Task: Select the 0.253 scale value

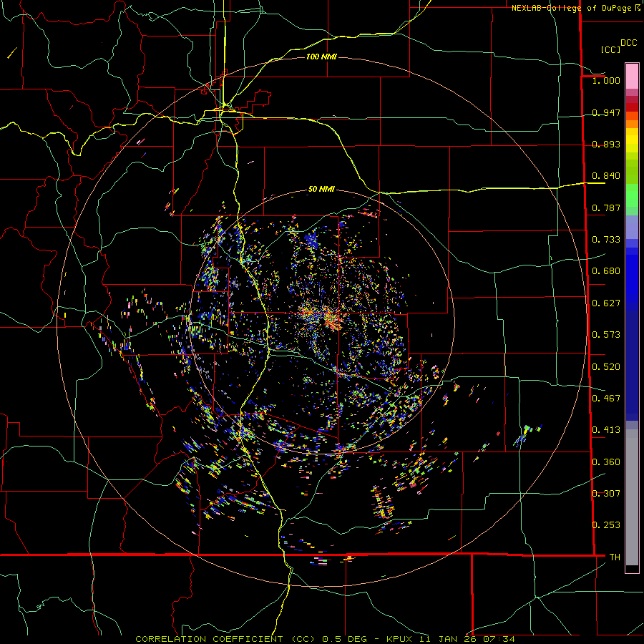Action: (x=606, y=525)
